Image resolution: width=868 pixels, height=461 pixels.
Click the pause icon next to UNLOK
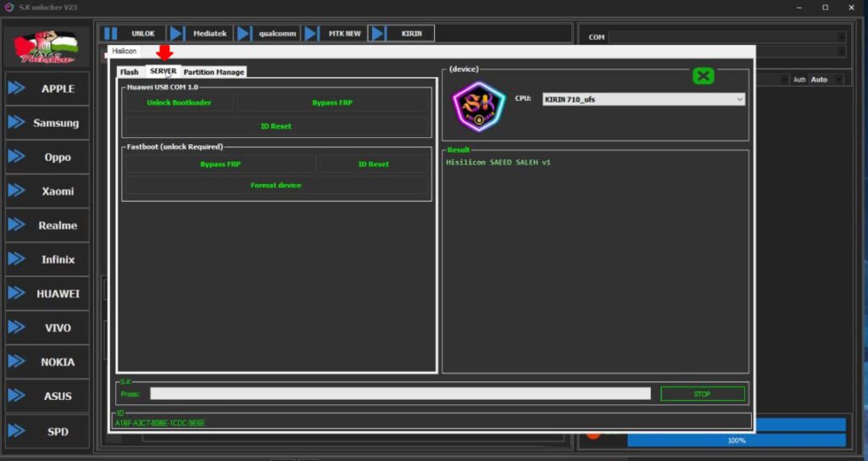pos(111,34)
